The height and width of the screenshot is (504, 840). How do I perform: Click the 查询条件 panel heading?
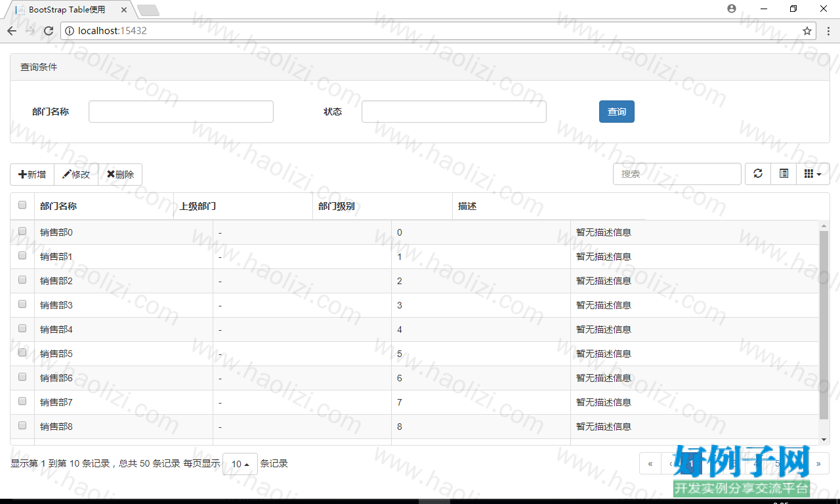(x=420, y=67)
